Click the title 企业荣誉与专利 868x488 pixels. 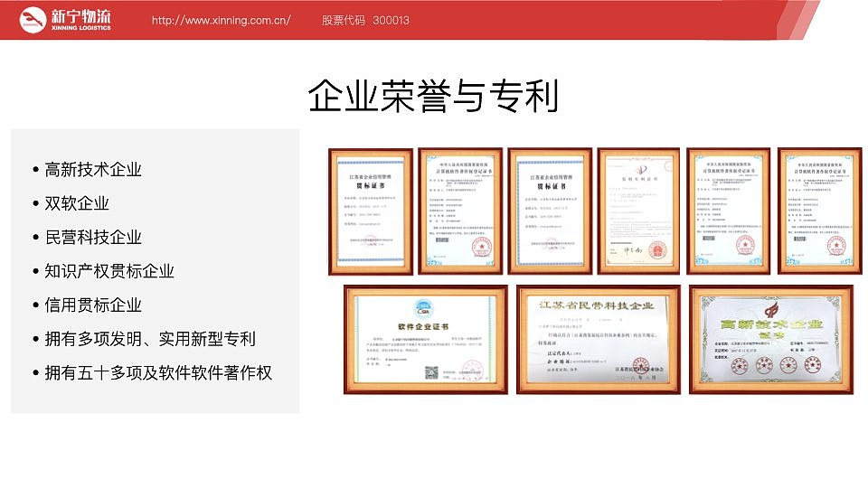(433, 96)
